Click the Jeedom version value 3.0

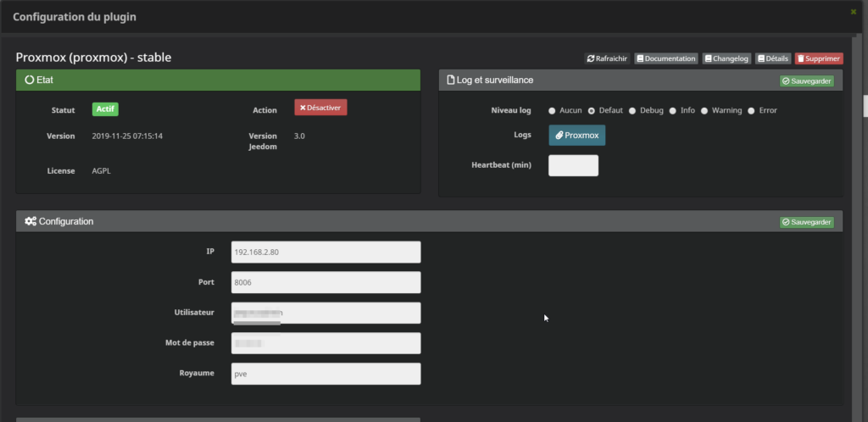[299, 136]
